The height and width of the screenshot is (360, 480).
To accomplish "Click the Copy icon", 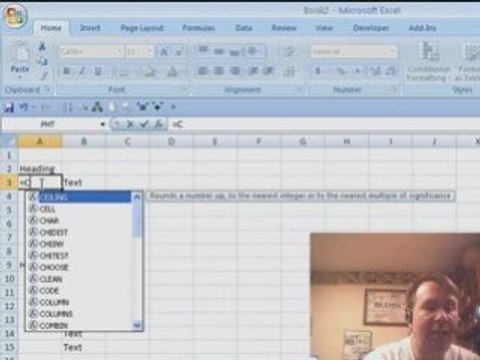I will pyautogui.click(x=42, y=61).
